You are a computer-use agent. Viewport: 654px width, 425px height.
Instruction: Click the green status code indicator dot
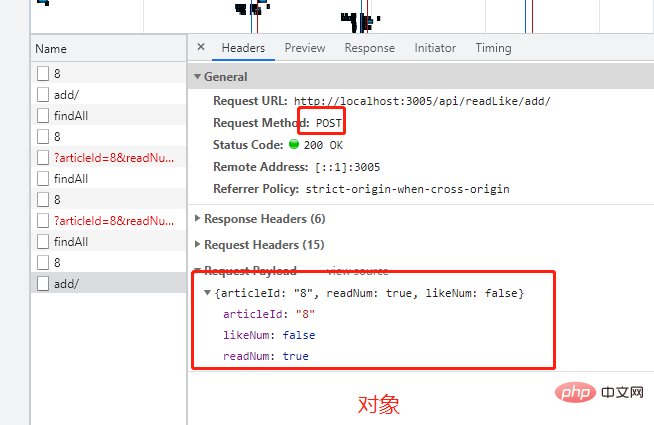pyautogui.click(x=294, y=144)
